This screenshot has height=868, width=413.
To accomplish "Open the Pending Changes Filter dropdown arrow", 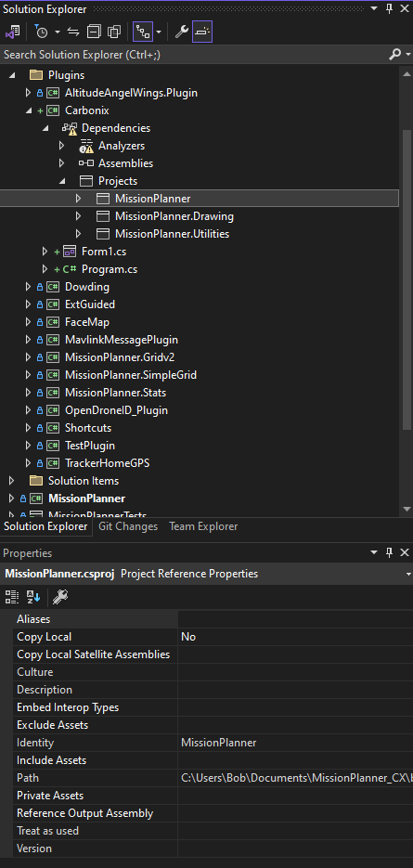I will coord(57,32).
